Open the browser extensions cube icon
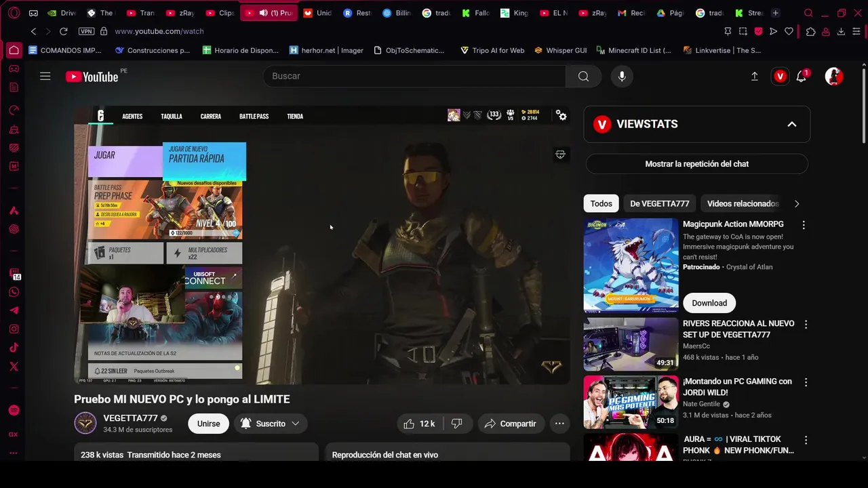Screen dimensions: 868x488 pos(810,31)
